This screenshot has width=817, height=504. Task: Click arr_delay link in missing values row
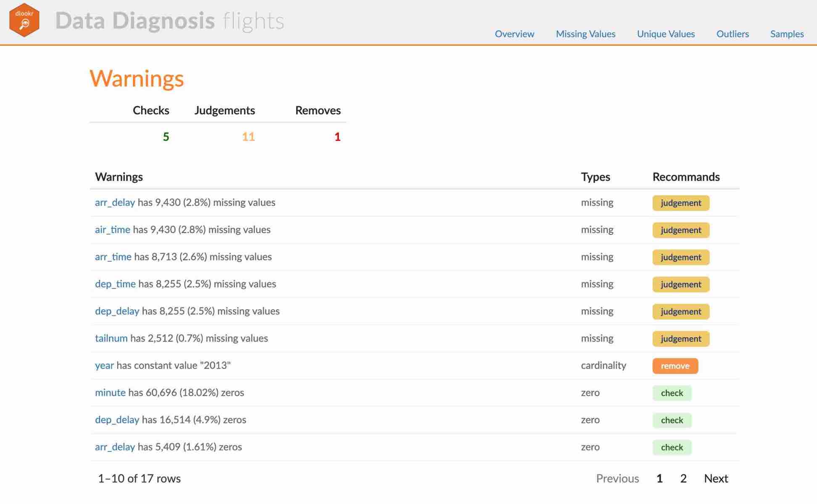115,202
